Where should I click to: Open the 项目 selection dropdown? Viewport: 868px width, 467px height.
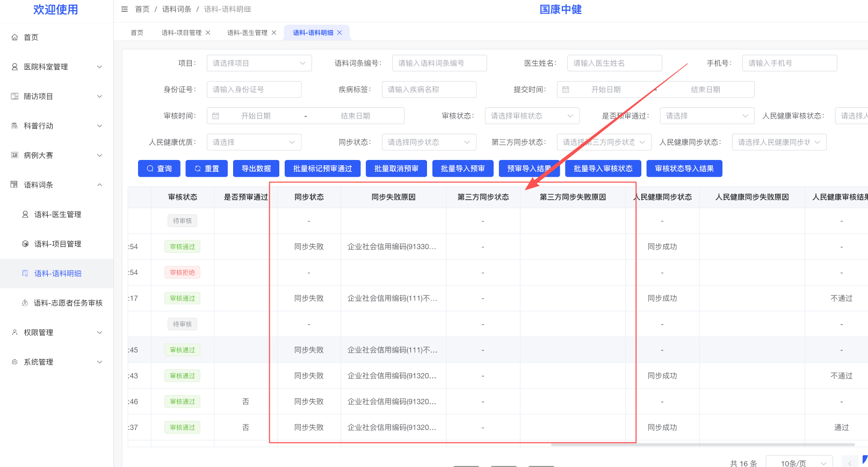tap(259, 63)
